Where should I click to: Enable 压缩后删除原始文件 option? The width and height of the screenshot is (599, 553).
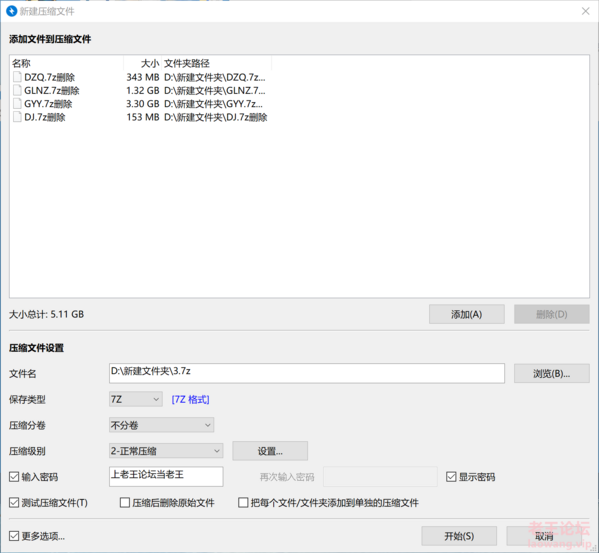(x=125, y=502)
